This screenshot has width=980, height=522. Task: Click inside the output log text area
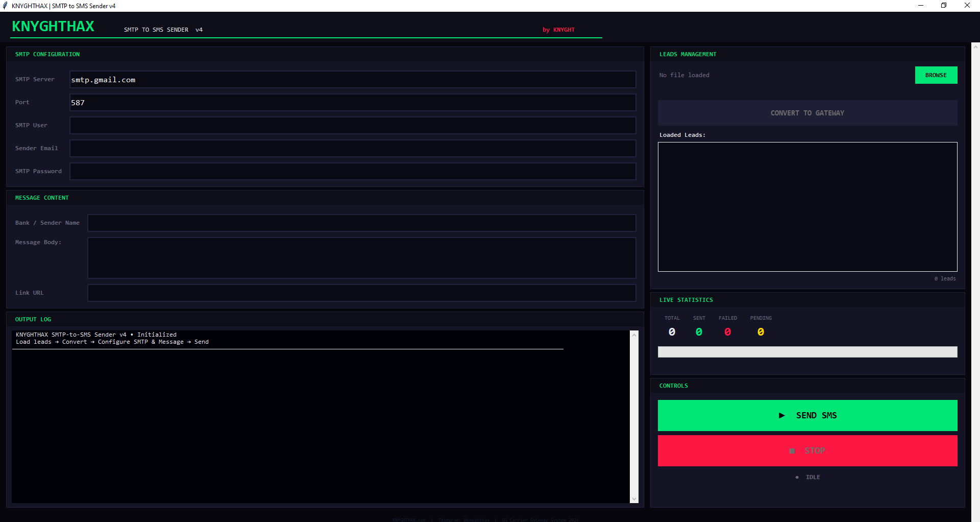coord(321,417)
